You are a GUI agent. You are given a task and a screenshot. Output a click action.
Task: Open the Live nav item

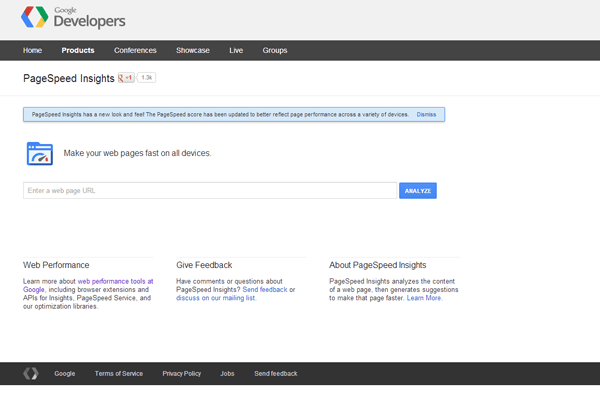click(236, 51)
